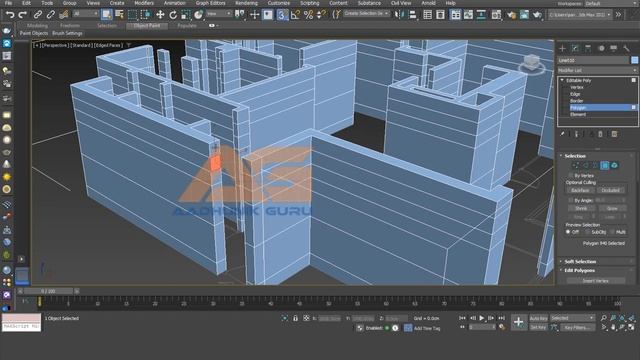
Task: Select the Element sub-object icon in Selection
Action: [x=614, y=165]
